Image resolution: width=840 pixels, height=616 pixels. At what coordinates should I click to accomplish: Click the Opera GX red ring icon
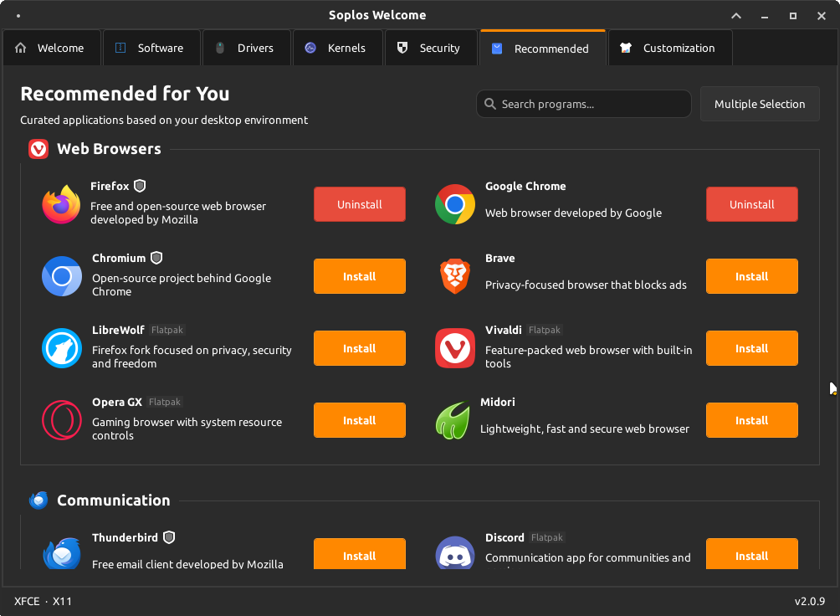62,420
